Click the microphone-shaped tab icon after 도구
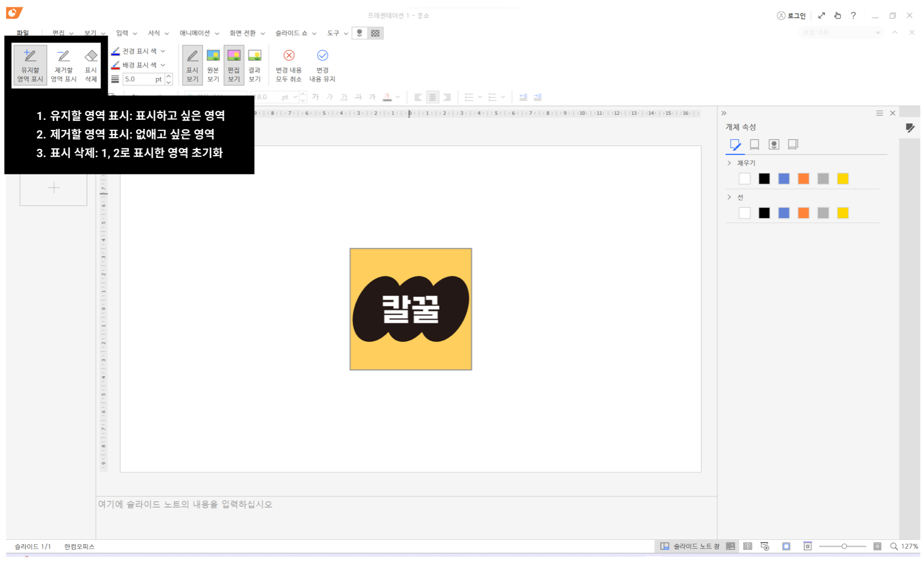The height and width of the screenshot is (561, 924). 360,33
